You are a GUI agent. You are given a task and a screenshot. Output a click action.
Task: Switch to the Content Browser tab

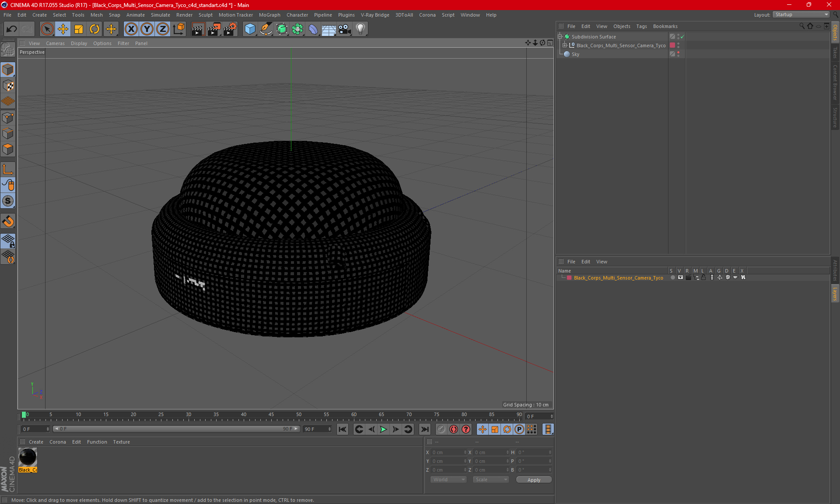pyautogui.click(x=835, y=82)
